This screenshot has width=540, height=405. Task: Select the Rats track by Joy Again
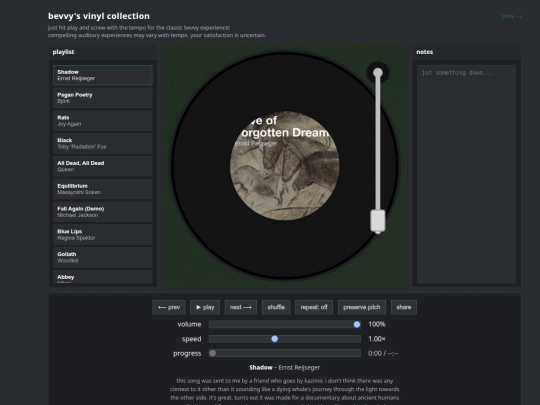click(103, 121)
